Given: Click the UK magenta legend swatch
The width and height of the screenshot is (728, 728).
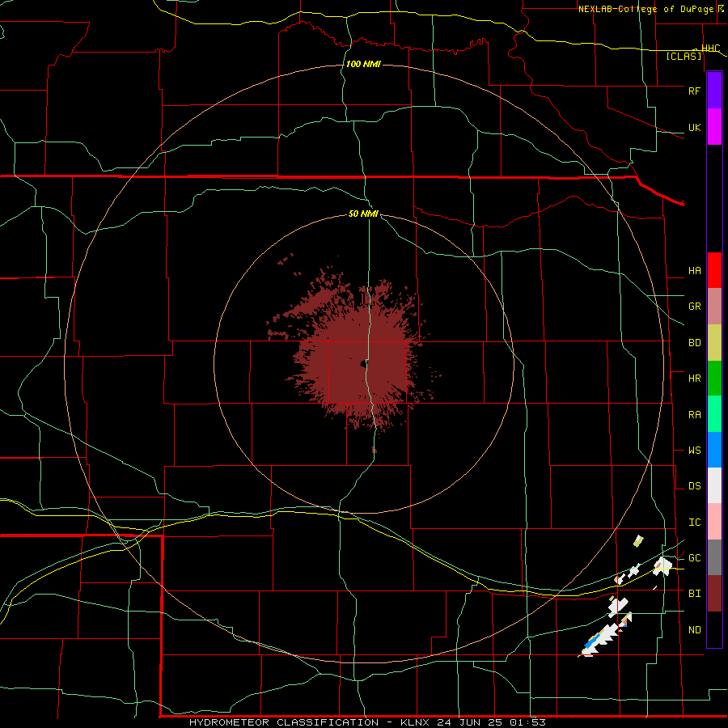Looking at the screenshot, I should click(x=714, y=127).
